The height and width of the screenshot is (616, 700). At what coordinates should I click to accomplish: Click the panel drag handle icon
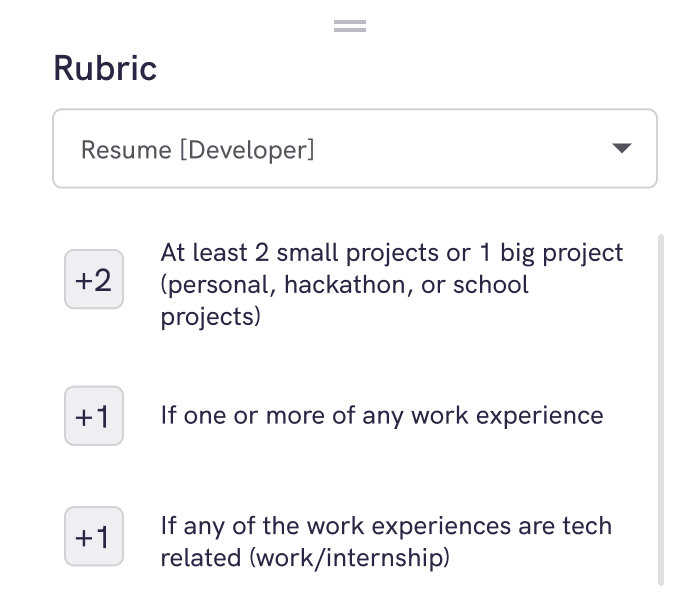[x=350, y=26]
